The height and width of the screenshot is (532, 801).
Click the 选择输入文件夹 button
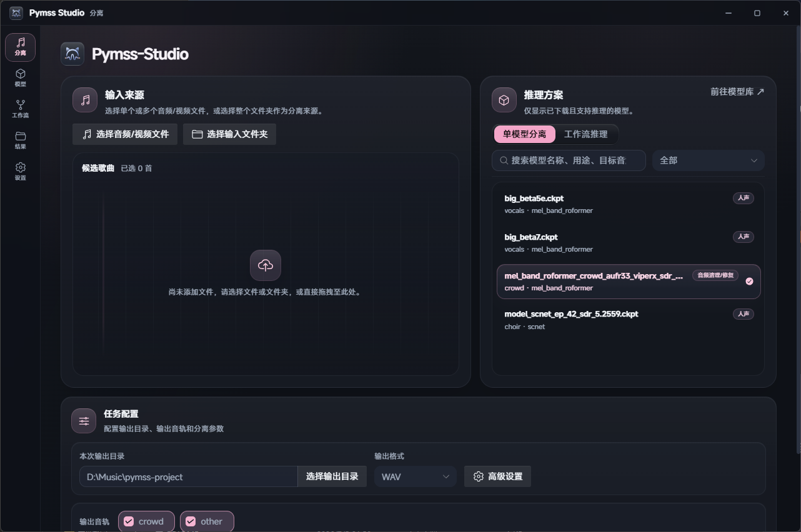point(229,134)
